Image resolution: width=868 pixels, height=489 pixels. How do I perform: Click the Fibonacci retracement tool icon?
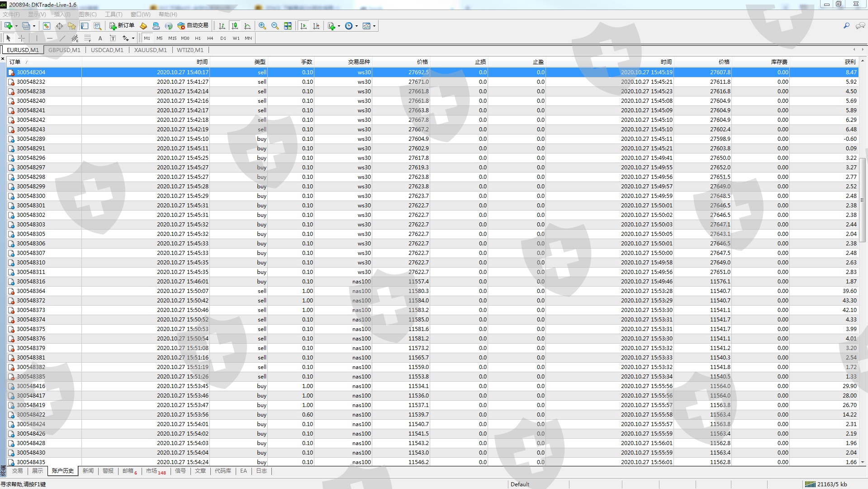[88, 38]
